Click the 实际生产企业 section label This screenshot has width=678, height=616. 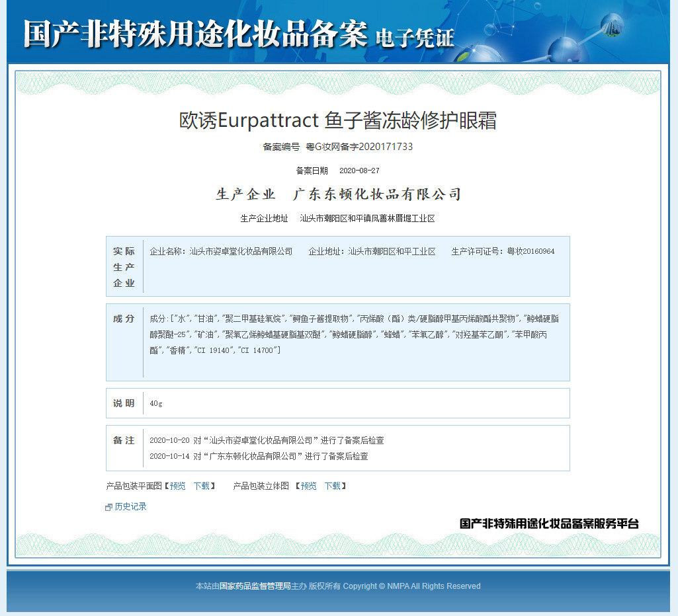click(124, 266)
